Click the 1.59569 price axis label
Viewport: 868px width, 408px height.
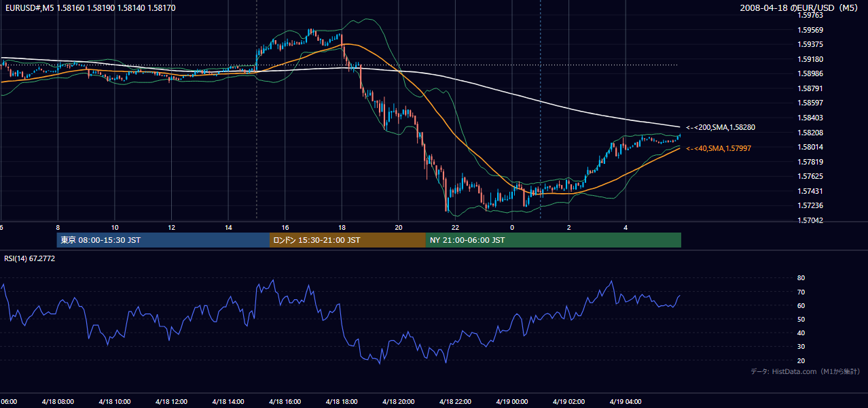click(x=810, y=30)
